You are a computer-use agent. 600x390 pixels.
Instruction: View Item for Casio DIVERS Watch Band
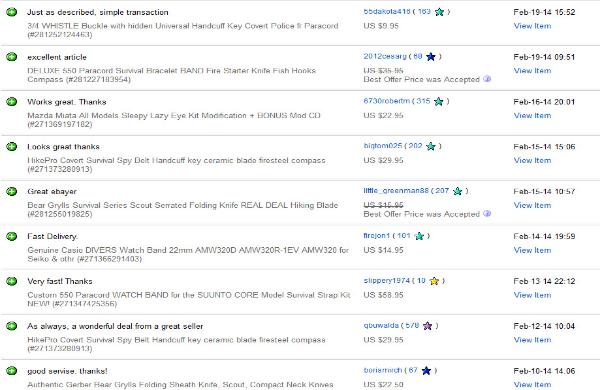[x=532, y=250]
